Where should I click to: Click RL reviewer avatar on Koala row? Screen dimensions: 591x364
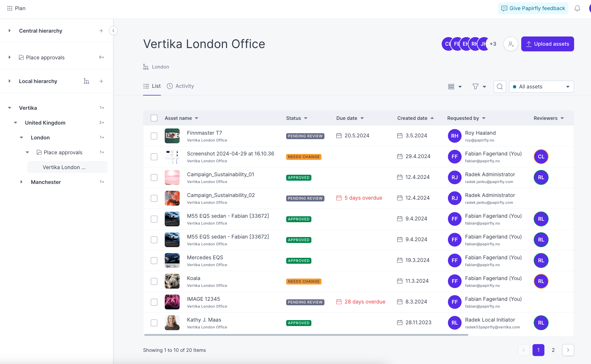point(541,281)
